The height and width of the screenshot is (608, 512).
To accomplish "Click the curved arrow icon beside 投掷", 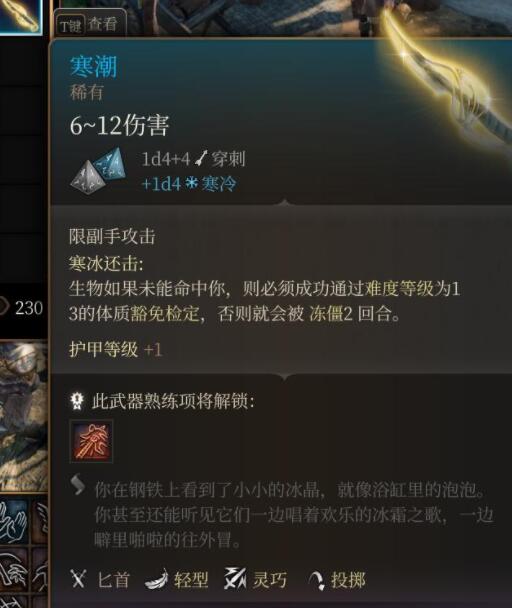I will click(317, 580).
